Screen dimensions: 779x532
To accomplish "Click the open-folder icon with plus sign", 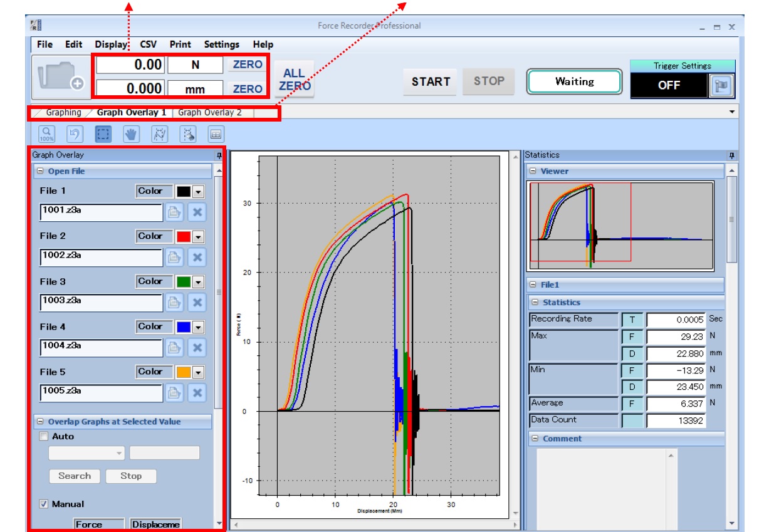I will (61, 78).
